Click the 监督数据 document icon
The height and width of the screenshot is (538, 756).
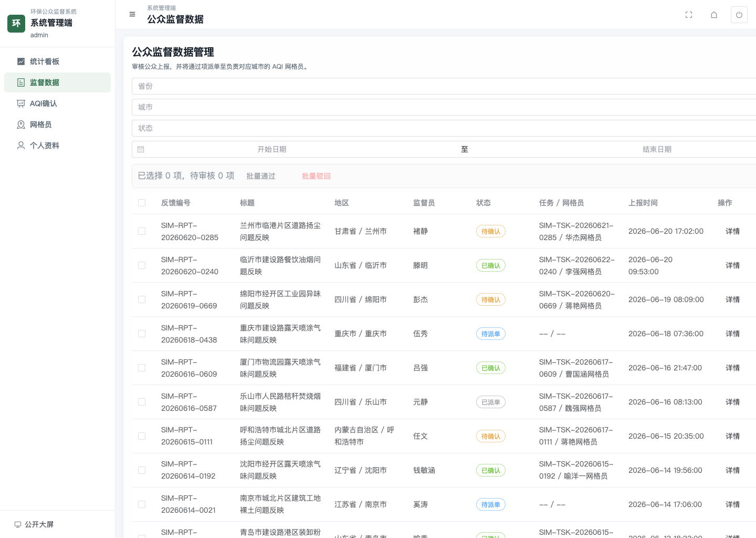21,82
